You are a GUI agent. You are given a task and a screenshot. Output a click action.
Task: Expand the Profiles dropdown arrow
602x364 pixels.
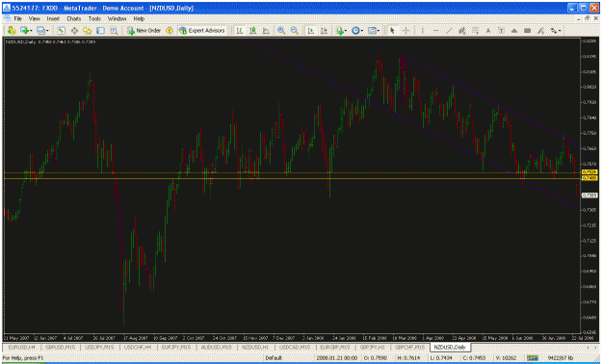[47, 31]
